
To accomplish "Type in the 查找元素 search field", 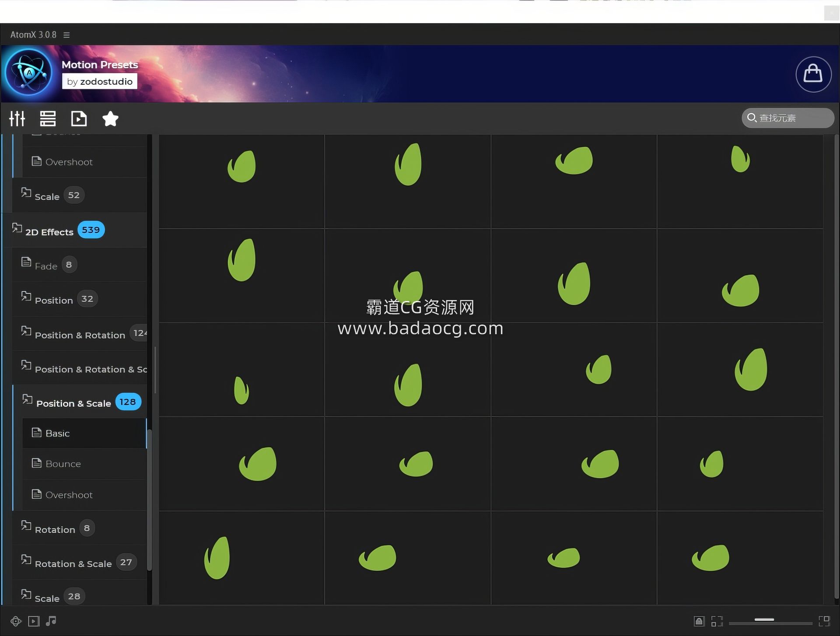I will (788, 118).
